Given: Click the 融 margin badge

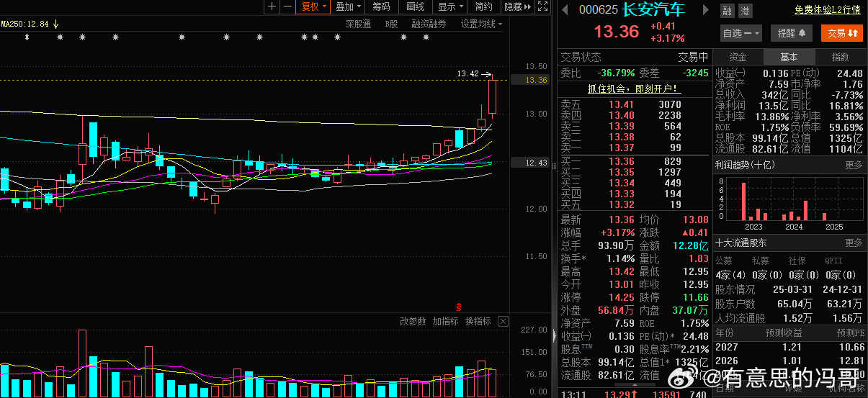Looking at the screenshot, I should coord(726,10).
